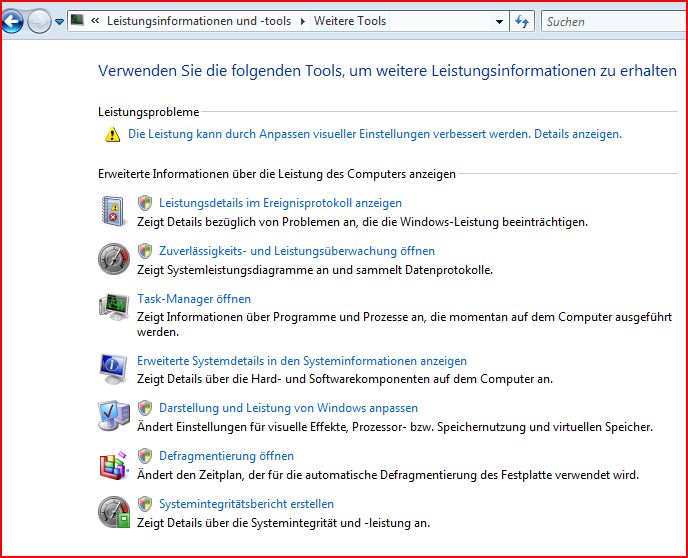Click the computer with checkmark icon
The height and width of the screenshot is (558, 688).
click(114, 416)
